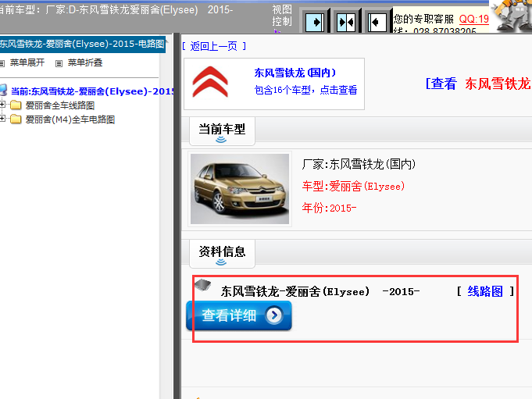Click the 东风雪铁龙-爱丽舍(Elysee) -2015- entry title
The width and height of the screenshot is (532, 399).
(x=320, y=291)
